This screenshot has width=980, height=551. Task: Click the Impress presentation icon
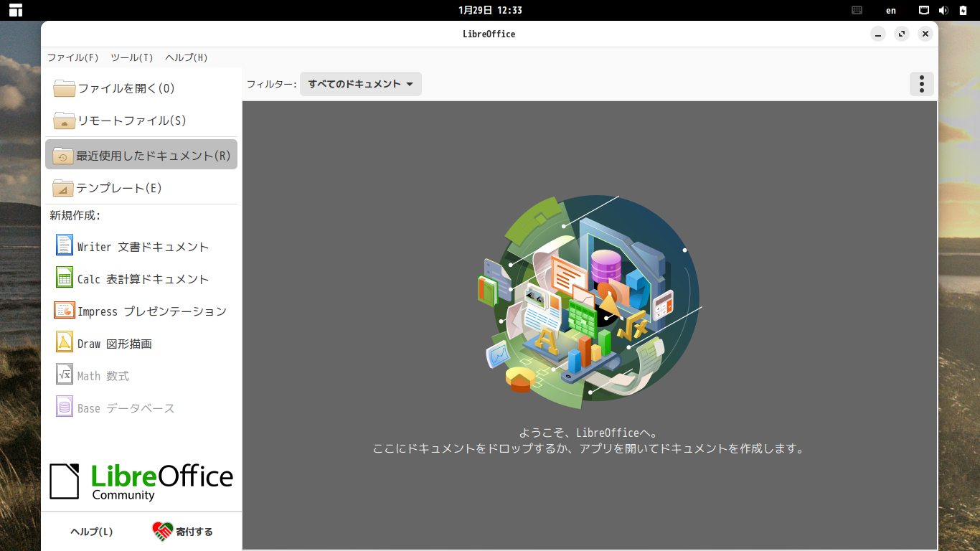65,310
